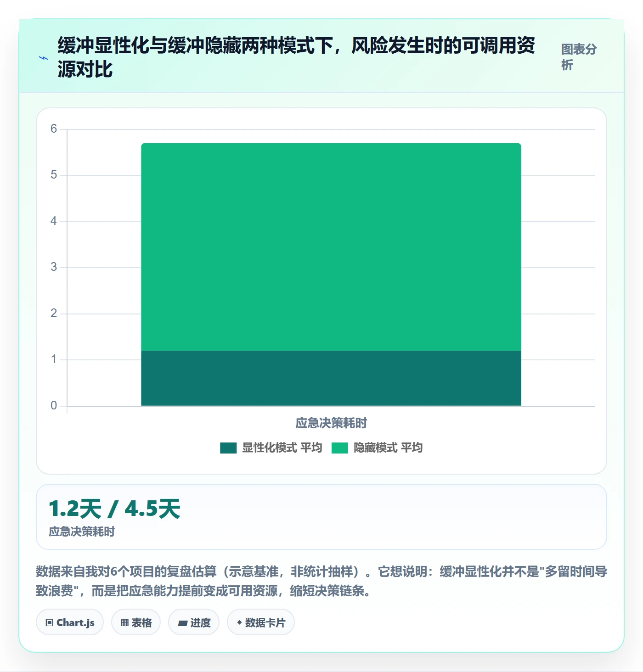The height and width of the screenshot is (672, 643).
Task: Click the bright green legend color swatch
Action: pyautogui.click(x=340, y=448)
